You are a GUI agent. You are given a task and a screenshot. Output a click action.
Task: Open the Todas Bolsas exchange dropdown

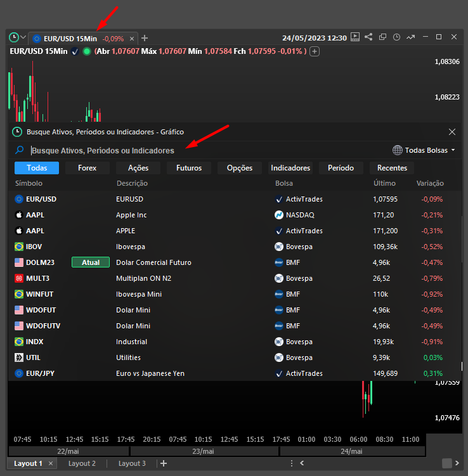coord(424,150)
